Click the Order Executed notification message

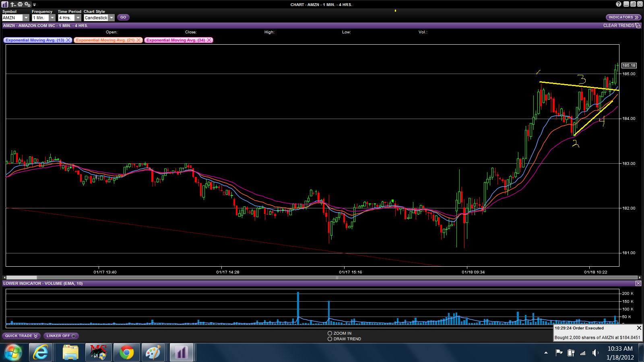pos(597,338)
